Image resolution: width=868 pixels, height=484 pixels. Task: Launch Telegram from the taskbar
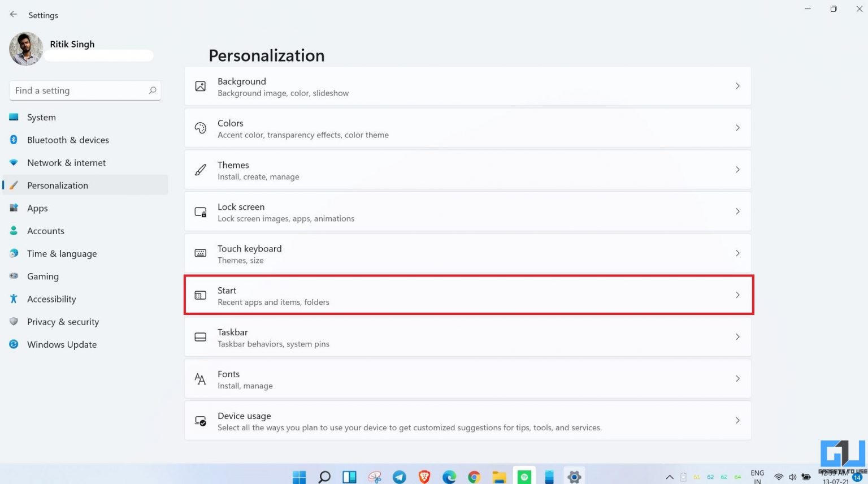400,477
